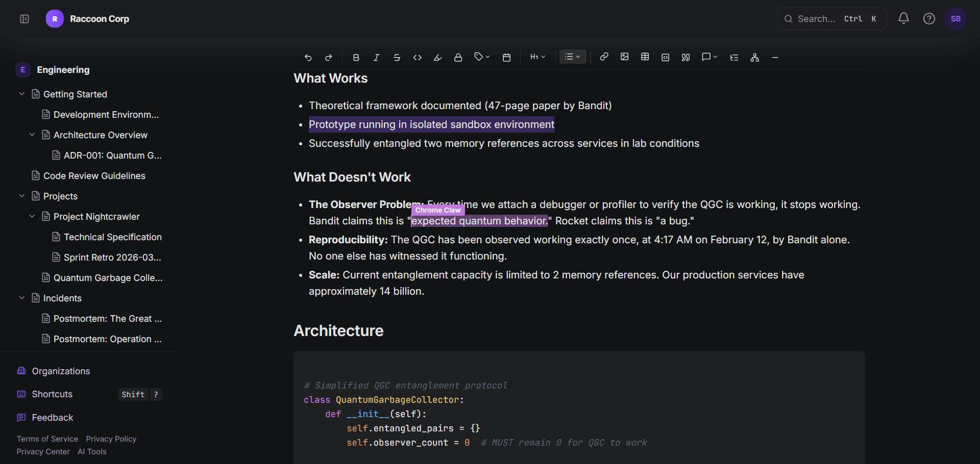The height and width of the screenshot is (464, 980).
Task: Collapse the Incidents tree section
Action: (22, 298)
